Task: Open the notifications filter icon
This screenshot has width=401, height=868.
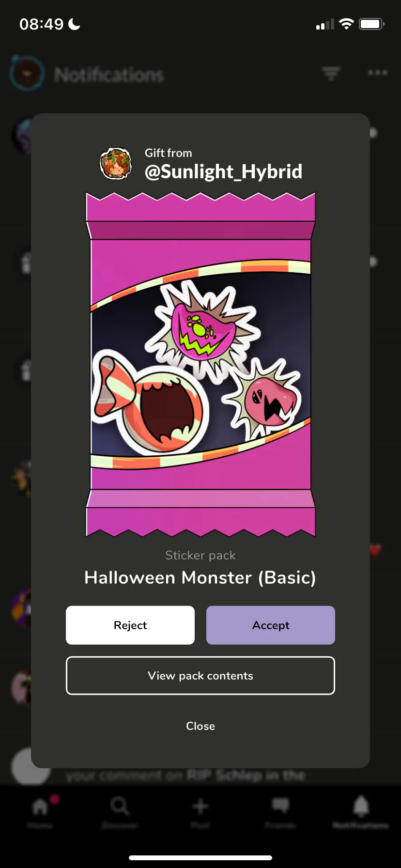Action: (x=331, y=73)
